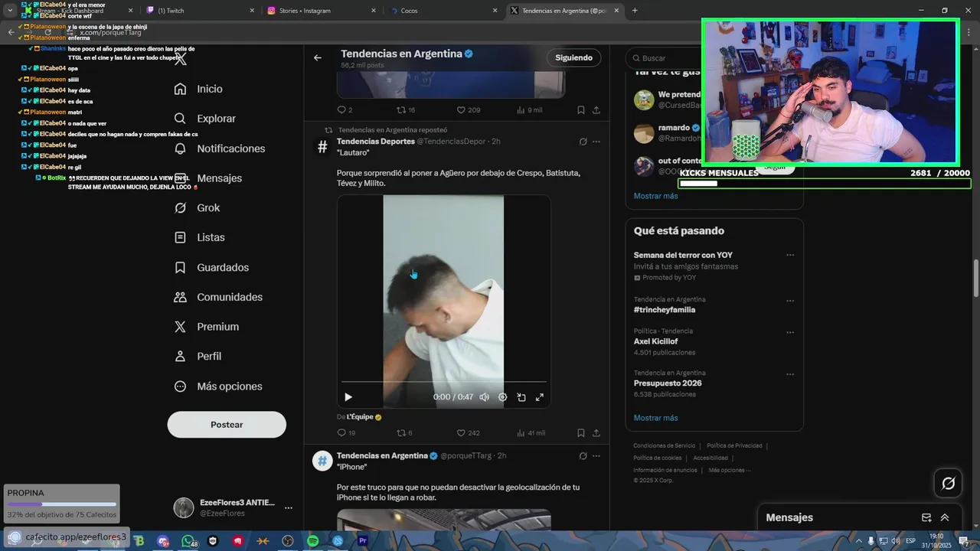Screen dimensions: 980x551
Task: Open the tab search dropdown arrow
Action: pos(10,11)
